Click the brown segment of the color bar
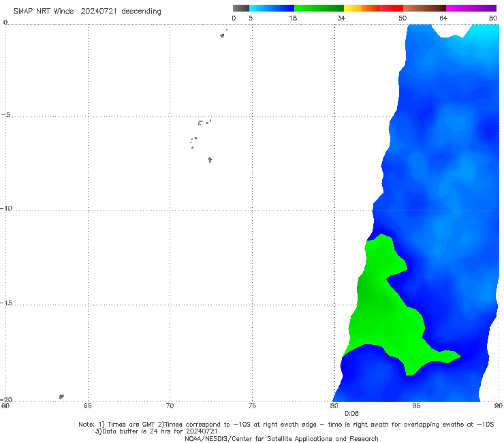This screenshot has height=443, width=504. (424, 8)
